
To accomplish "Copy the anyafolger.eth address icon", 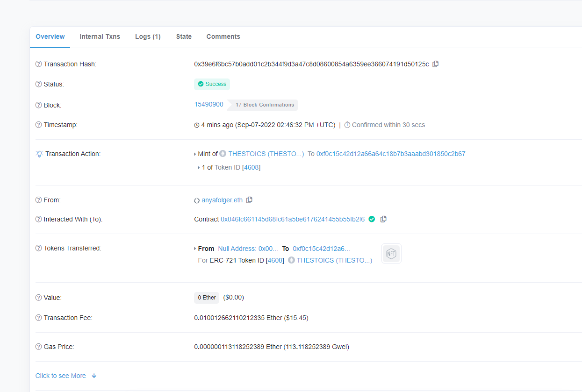I will [249, 200].
